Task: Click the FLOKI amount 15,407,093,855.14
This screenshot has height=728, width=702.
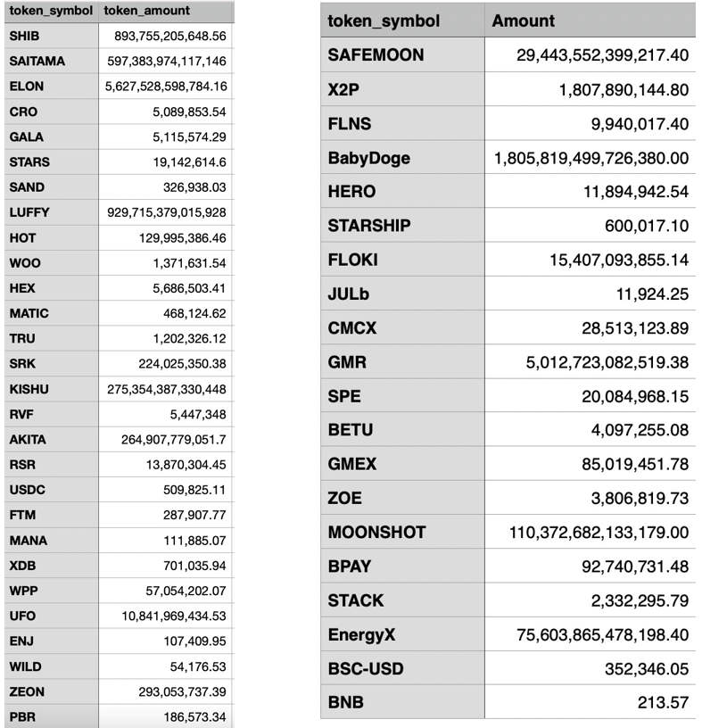Action: (x=619, y=260)
